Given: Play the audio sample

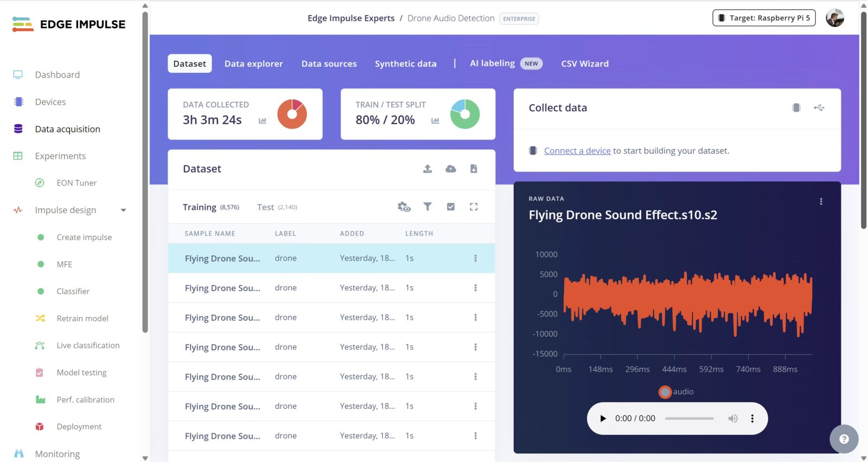Looking at the screenshot, I should [x=603, y=419].
